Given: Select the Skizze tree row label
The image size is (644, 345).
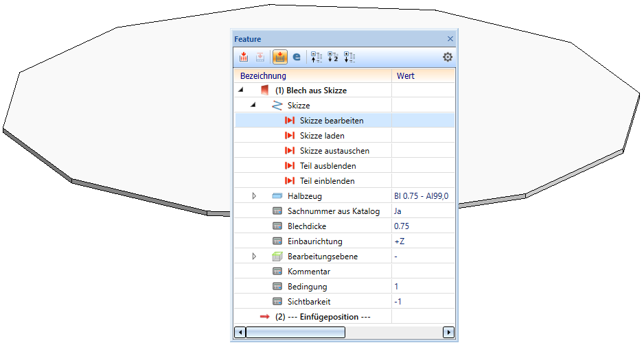Looking at the screenshot, I should [299, 106].
